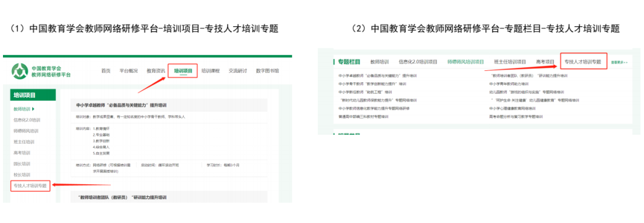Viewport: 644px width, 223px height.
Task: Select 高考培训 in the sidebar
Action: click(x=21, y=153)
